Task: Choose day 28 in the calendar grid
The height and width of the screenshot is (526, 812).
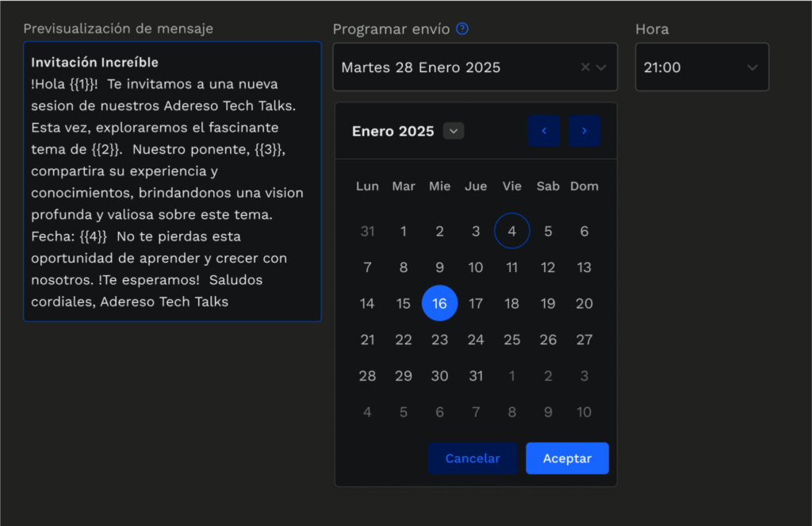Action: 367,375
